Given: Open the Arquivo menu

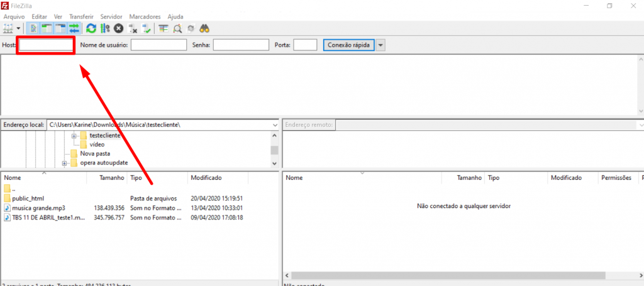Looking at the screenshot, I should (14, 17).
